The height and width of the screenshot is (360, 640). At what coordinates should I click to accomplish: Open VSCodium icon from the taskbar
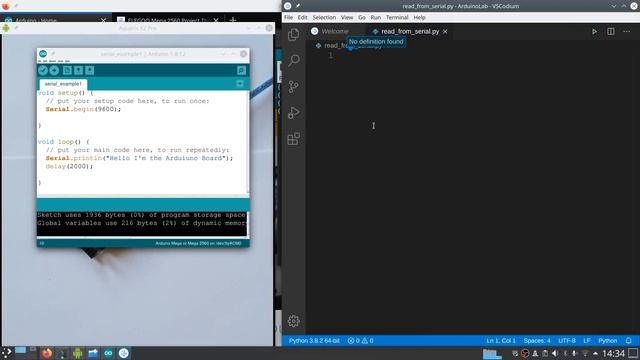pos(124,353)
